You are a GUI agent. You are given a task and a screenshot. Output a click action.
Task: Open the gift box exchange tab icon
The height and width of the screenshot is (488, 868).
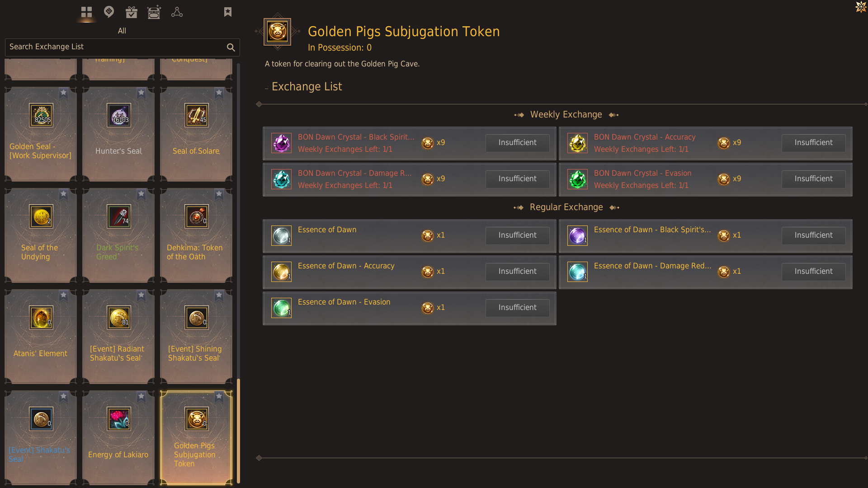[132, 12]
